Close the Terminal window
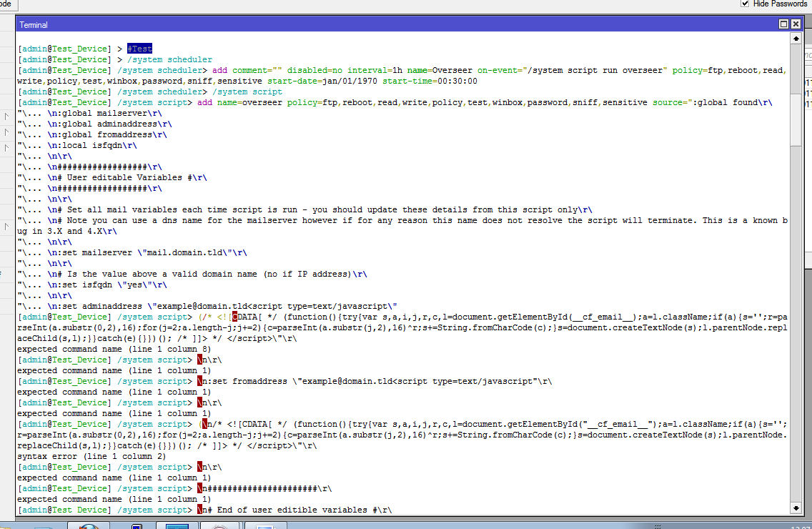Image resolution: width=812 pixels, height=529 pixels. pos(796,24)
